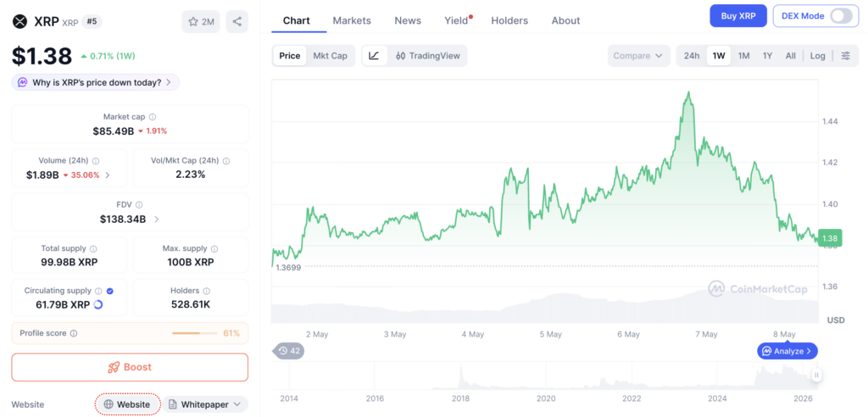Open the About tab
868x417 pixels.
(x=565, y=20)
